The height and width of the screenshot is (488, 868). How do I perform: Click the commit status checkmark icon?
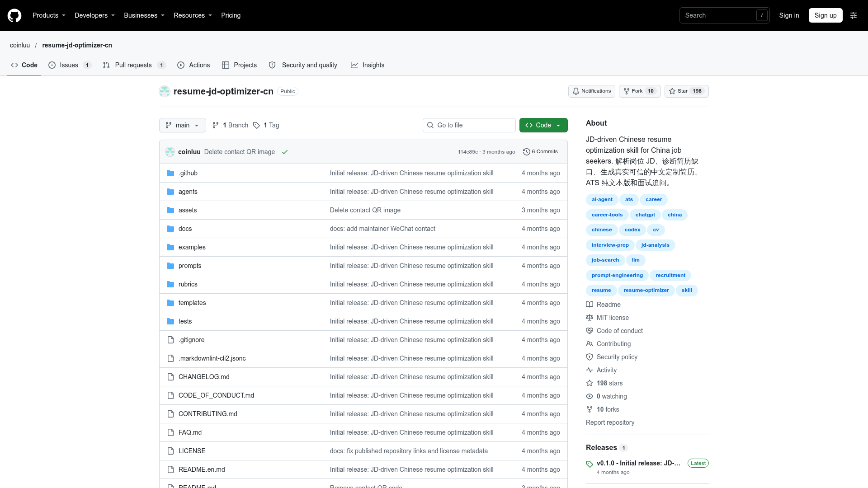[285, 152]
